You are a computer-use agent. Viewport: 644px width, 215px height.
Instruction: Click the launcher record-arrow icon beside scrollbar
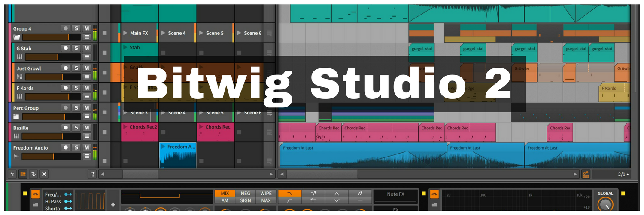point(92,174)
